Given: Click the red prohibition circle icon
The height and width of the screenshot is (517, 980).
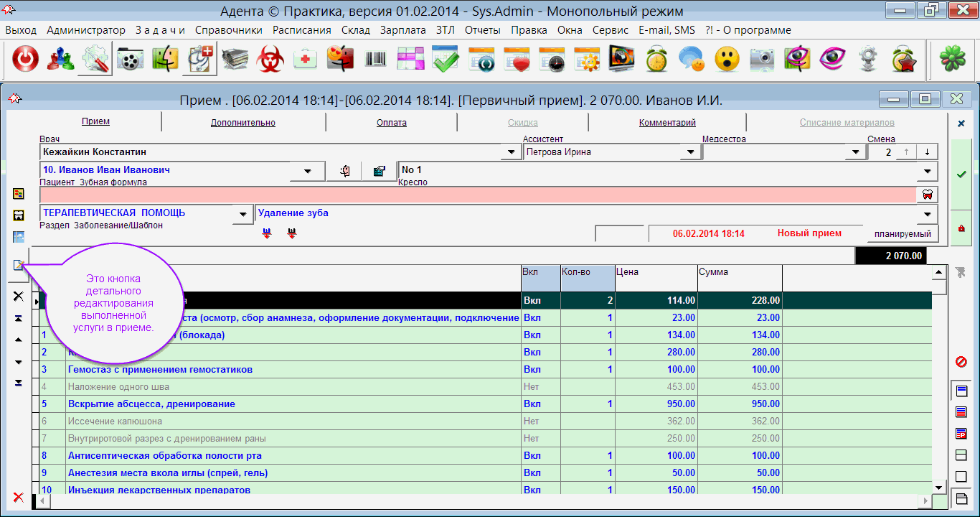Looking at the screenshot, I should pos(961,361).
